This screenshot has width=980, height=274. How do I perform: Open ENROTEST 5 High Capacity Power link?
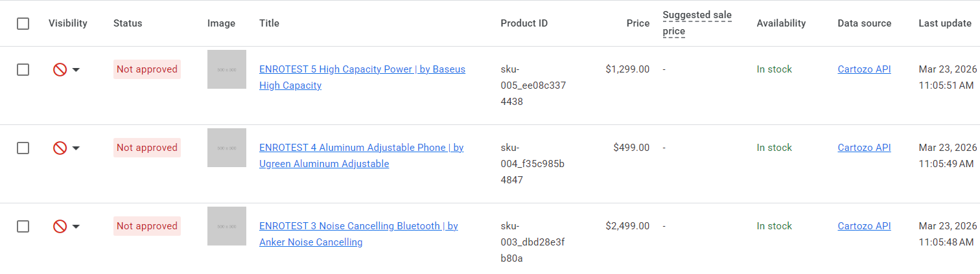coord(362,69)
